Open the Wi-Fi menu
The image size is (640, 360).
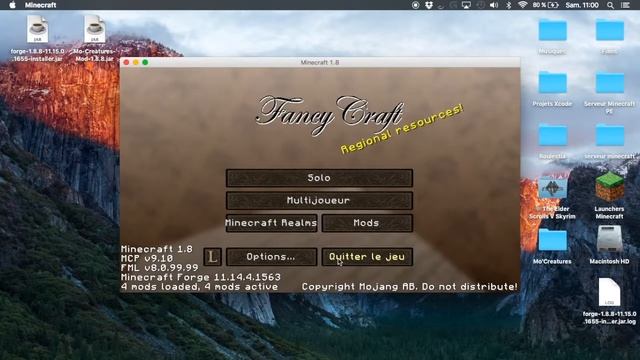tap(522, 5)
